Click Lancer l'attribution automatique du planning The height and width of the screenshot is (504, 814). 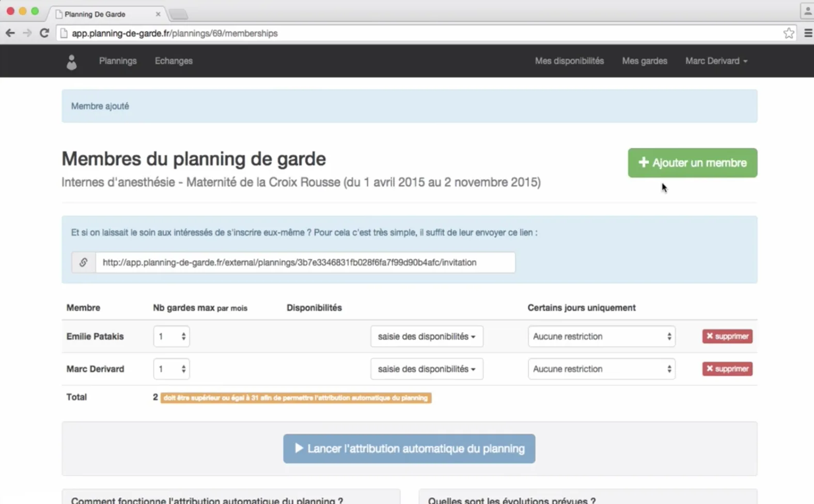[x=409, y=449]
